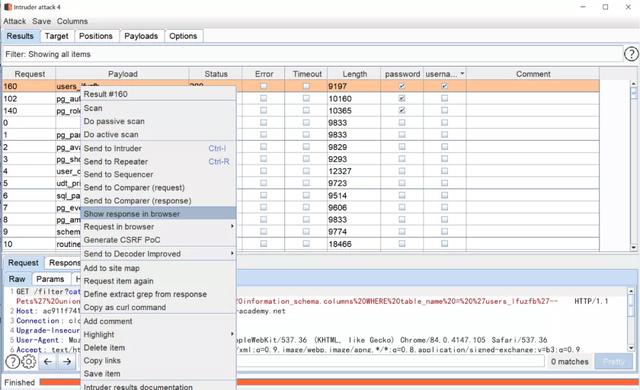This screenshot has width=640, height=390.
Task: Switch to the Params view tab
Action: click(x=50, y=279)
